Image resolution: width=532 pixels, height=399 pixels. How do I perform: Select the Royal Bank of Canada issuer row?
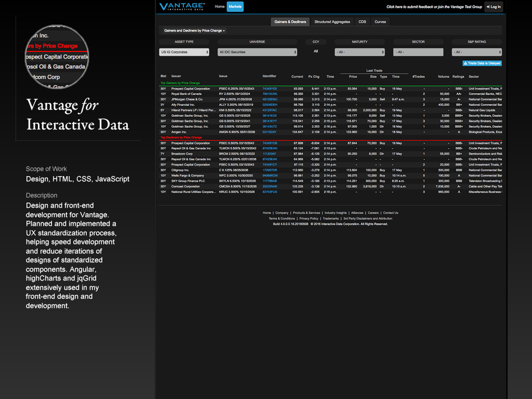331,94
